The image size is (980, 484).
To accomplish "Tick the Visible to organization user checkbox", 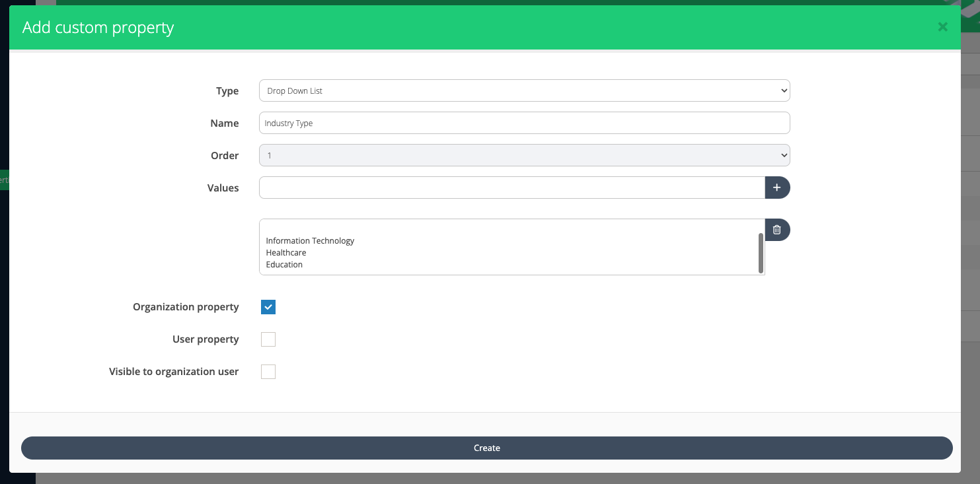I will coord(268,372).
